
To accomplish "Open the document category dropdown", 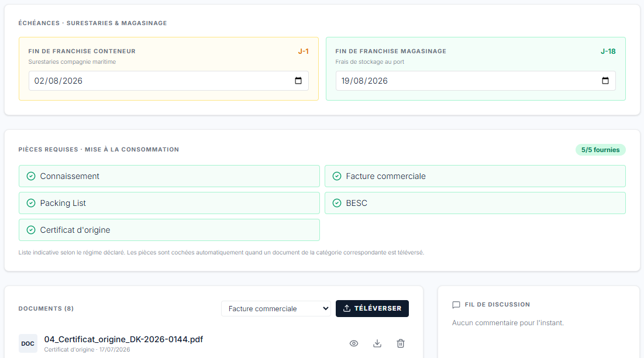I will 276,308.
